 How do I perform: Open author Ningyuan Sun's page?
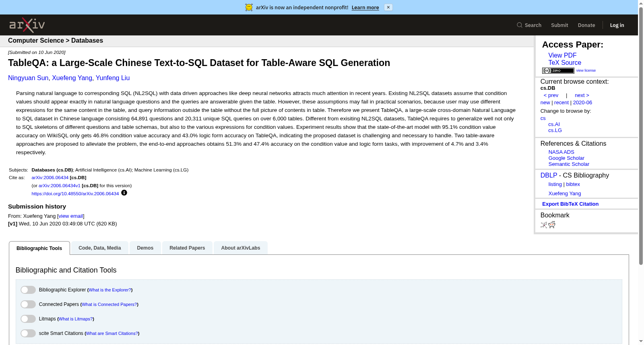(x=28, y=78)
